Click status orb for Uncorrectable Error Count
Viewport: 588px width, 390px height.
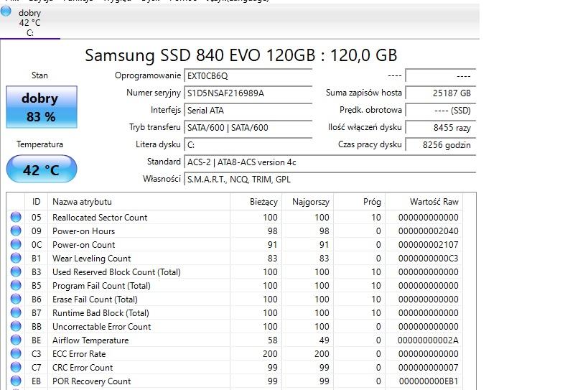click(16, 327)
